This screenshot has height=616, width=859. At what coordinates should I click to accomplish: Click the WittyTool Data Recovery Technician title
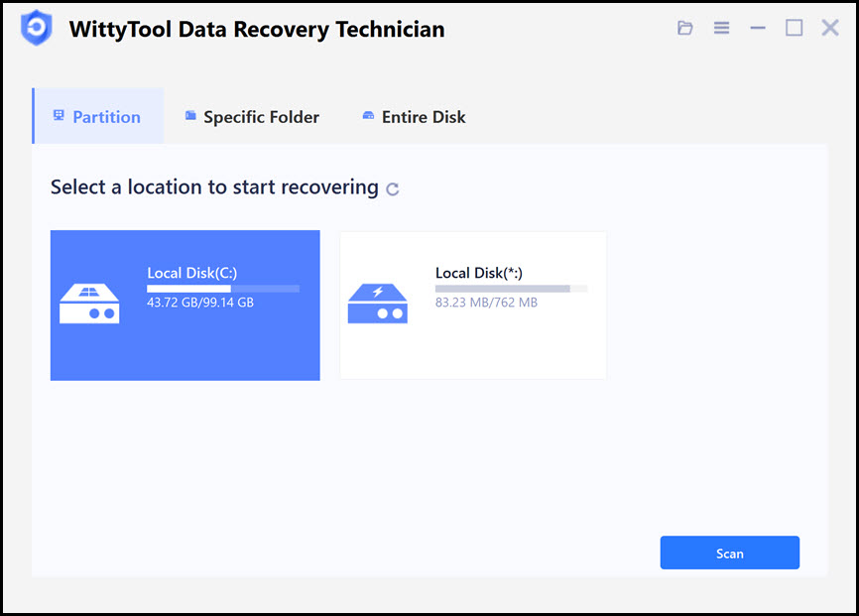257,29
